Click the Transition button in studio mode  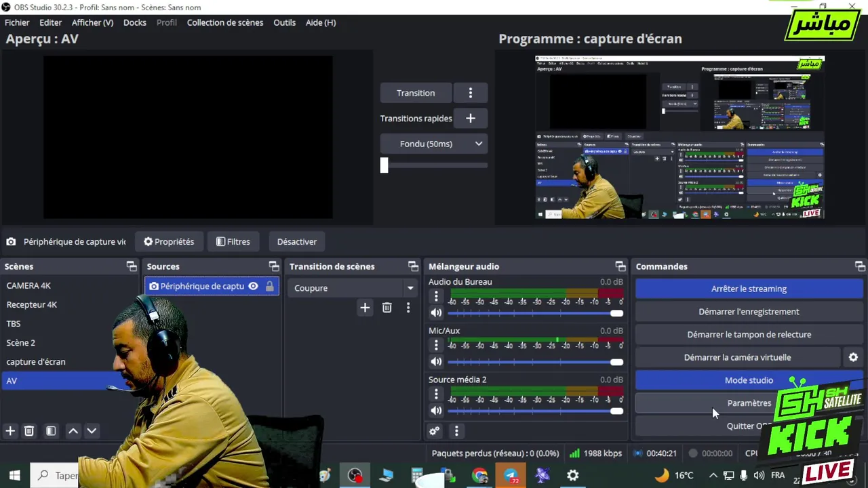[416, 93]
